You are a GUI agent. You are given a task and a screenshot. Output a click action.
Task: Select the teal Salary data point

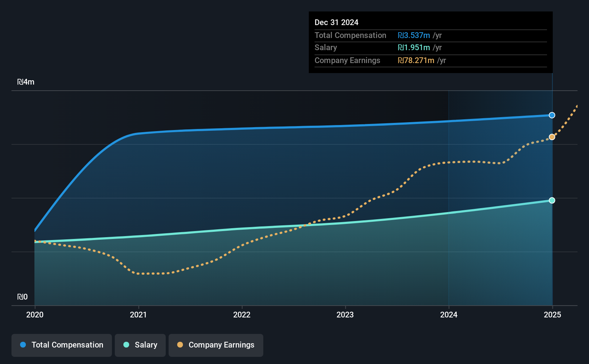point(552,200)
